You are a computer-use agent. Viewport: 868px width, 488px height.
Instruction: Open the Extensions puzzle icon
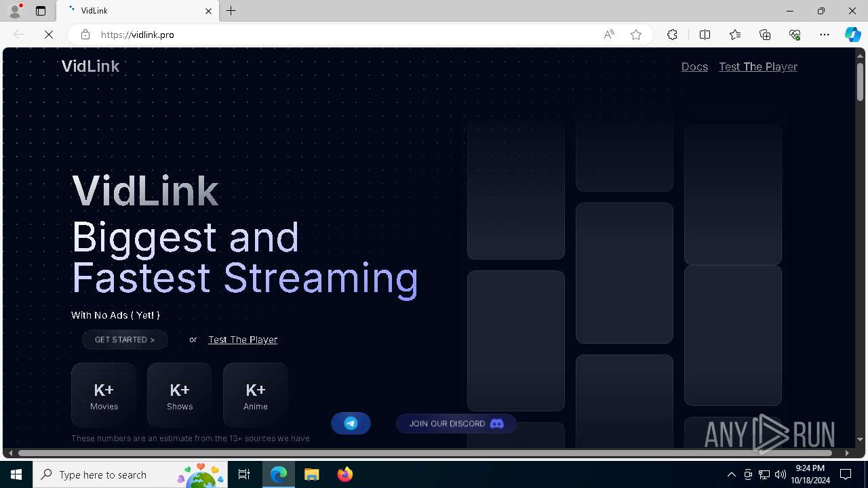click(x=672, y=35)
